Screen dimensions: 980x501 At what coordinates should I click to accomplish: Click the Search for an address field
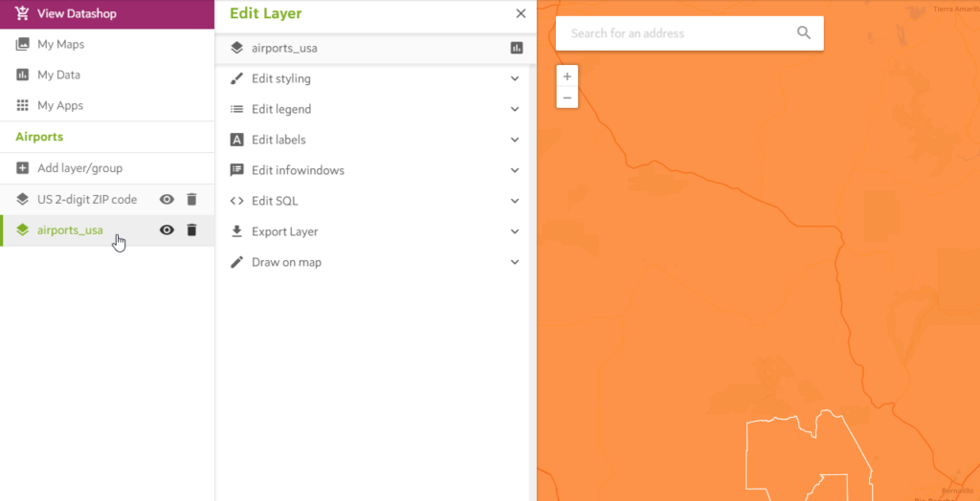point(689,33)
